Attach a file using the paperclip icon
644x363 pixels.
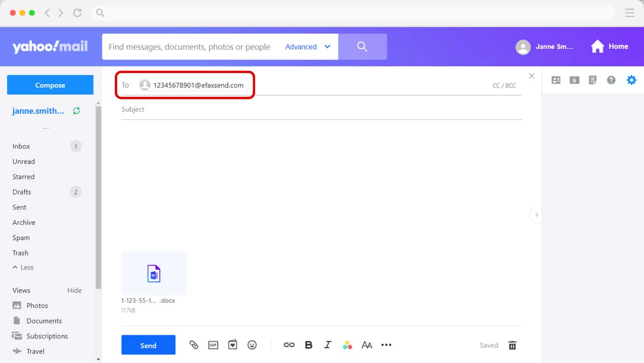click(x=194, y=345)
